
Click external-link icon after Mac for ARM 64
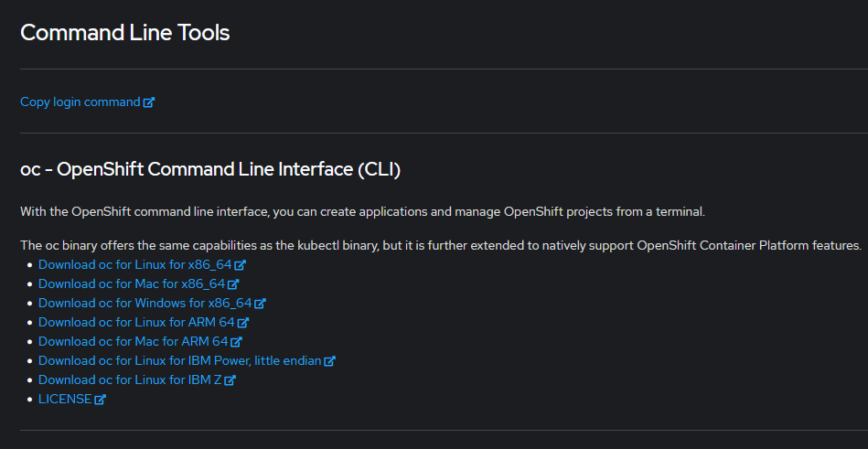click(x=237, y=342)
